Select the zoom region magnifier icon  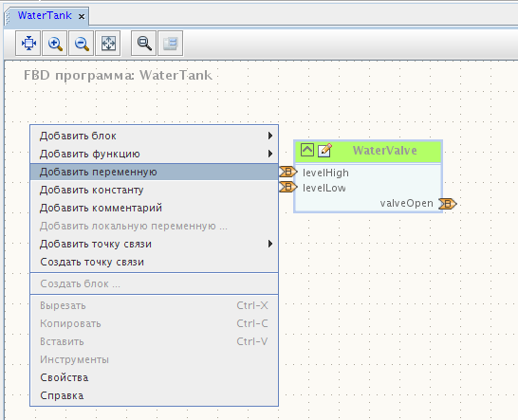coord(143,44)
